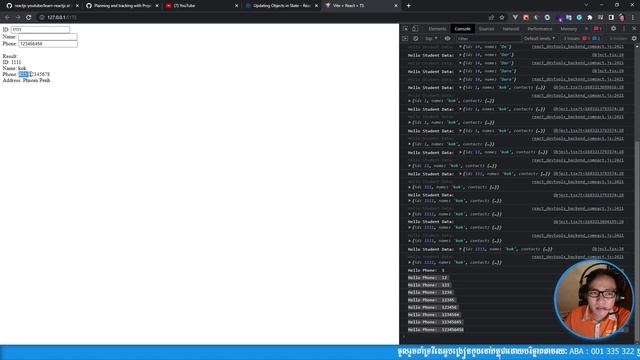Open the console settings gear icon
The width and height of the screenshot is (640, 360).
click(x=634, y=38)
